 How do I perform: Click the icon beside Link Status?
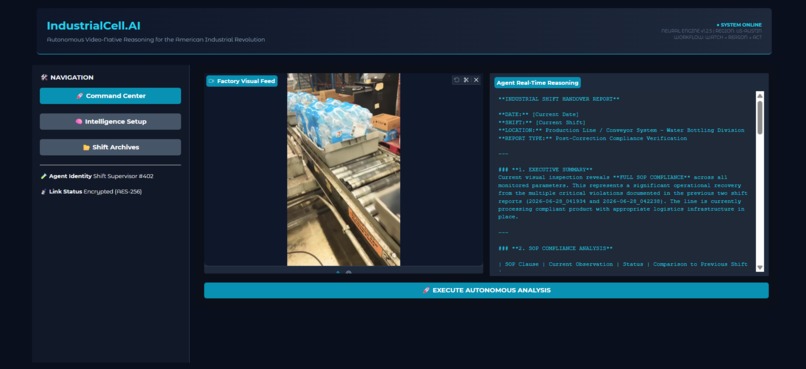(x=44, y=192)
